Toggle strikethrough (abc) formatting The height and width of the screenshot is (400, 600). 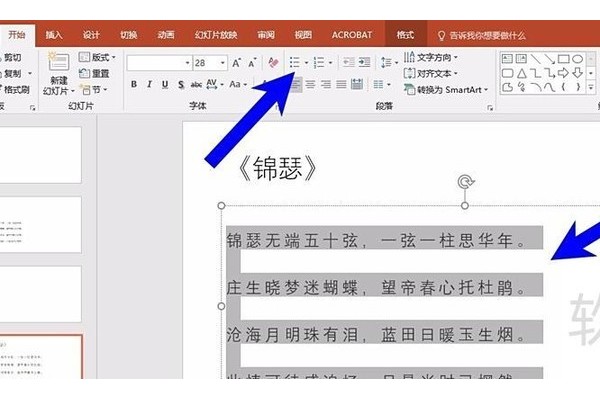pos(196,84)
